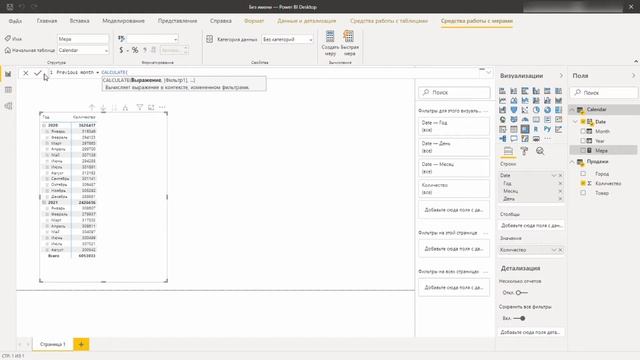The width and height of the screenshot is (640, 360).
Task: Click the percent format icon
Action: pyautogui.click(x=135, y=50)
